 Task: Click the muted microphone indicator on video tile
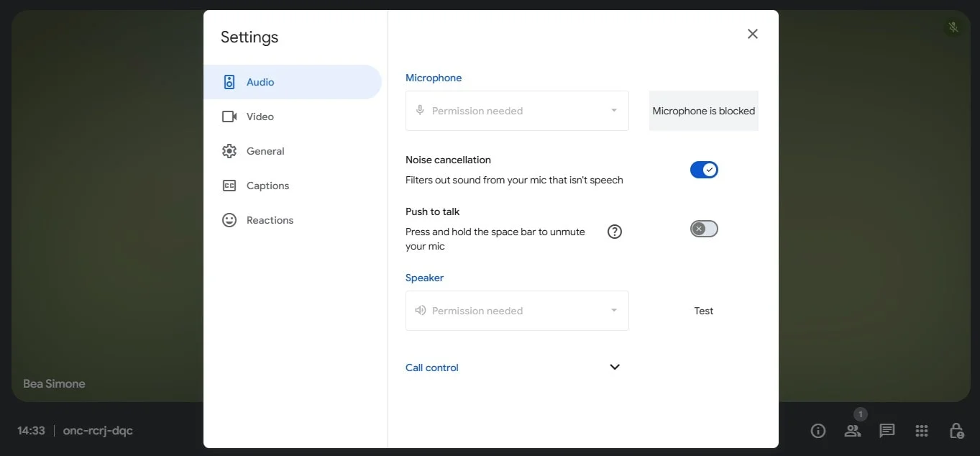tap(953, 28)
